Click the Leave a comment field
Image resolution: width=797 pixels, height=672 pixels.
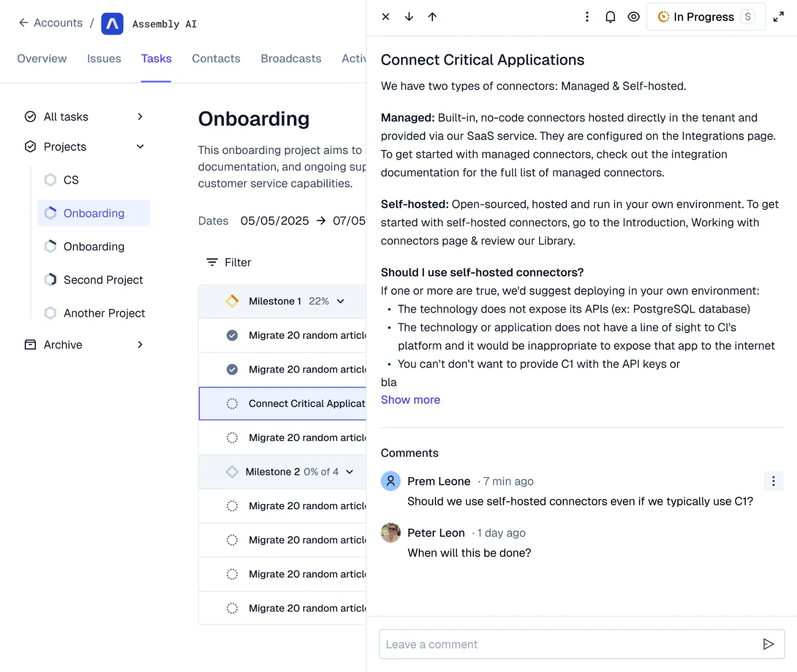pyautogui.click(x=582, y=644)
